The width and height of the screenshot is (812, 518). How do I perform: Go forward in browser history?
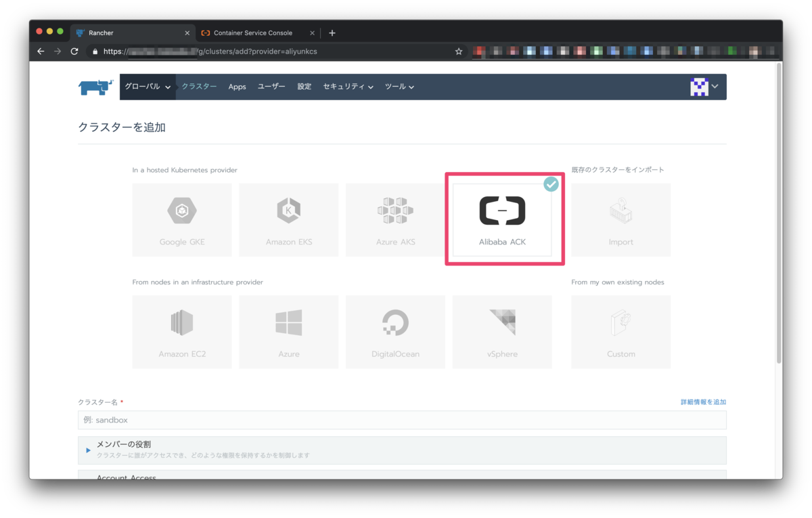click(58, 51)
